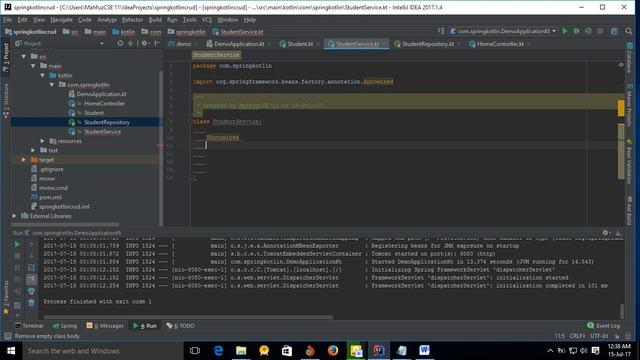Click up-the-stack-trace arrow in Run panel
640x360 pixels.
31,244
